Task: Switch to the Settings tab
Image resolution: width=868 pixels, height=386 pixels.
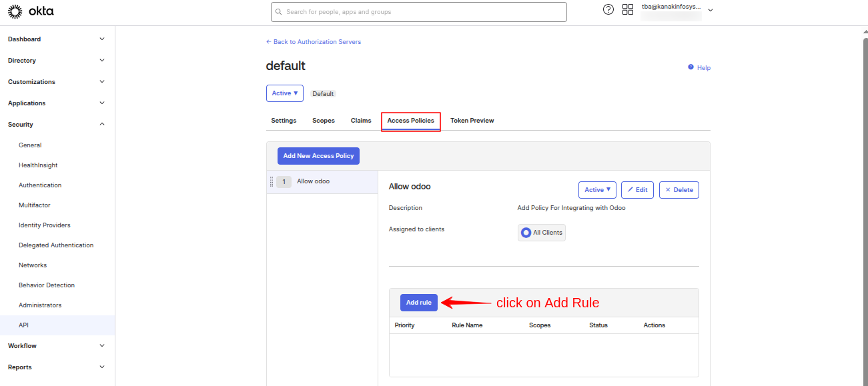Action: point(284,121)
